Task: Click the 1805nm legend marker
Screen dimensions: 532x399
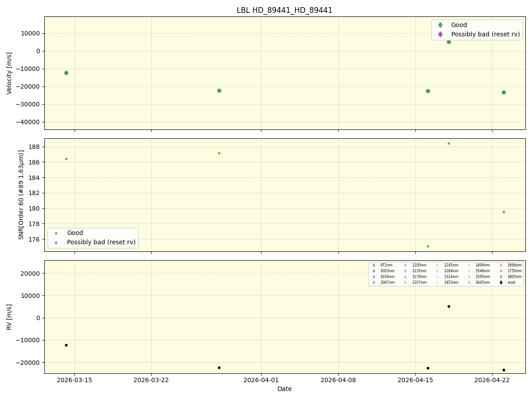Action: pos(501,277)
